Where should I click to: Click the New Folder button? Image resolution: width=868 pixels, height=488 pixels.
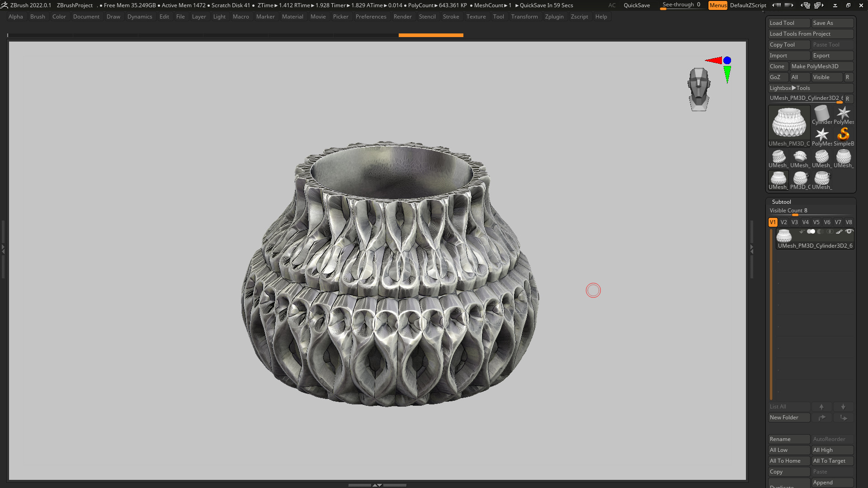(789, 418)
